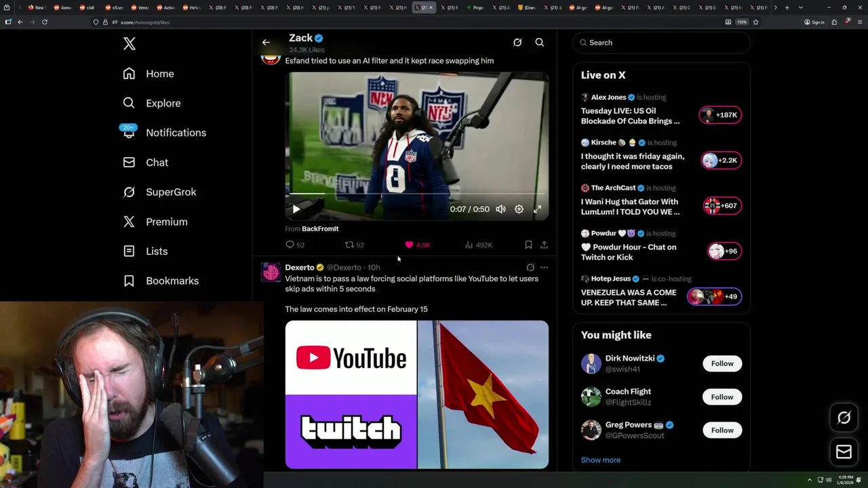
Task: Open the Dexerto display name link
Action: (300, 268)
